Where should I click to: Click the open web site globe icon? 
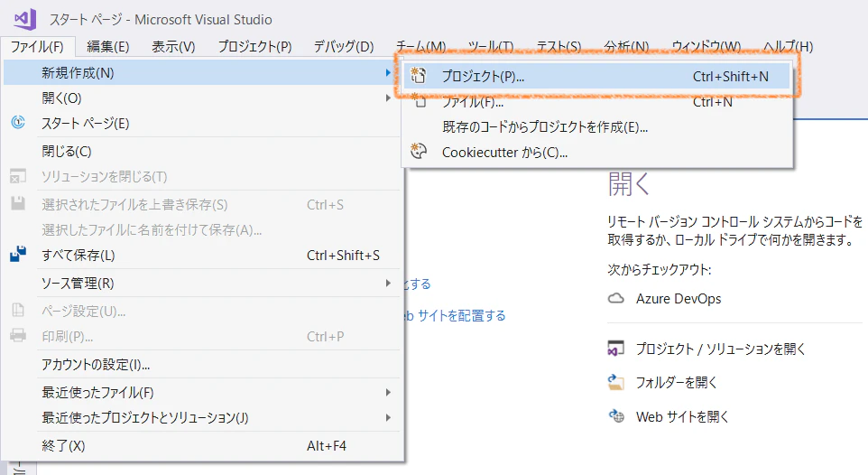tap(616, 415)
